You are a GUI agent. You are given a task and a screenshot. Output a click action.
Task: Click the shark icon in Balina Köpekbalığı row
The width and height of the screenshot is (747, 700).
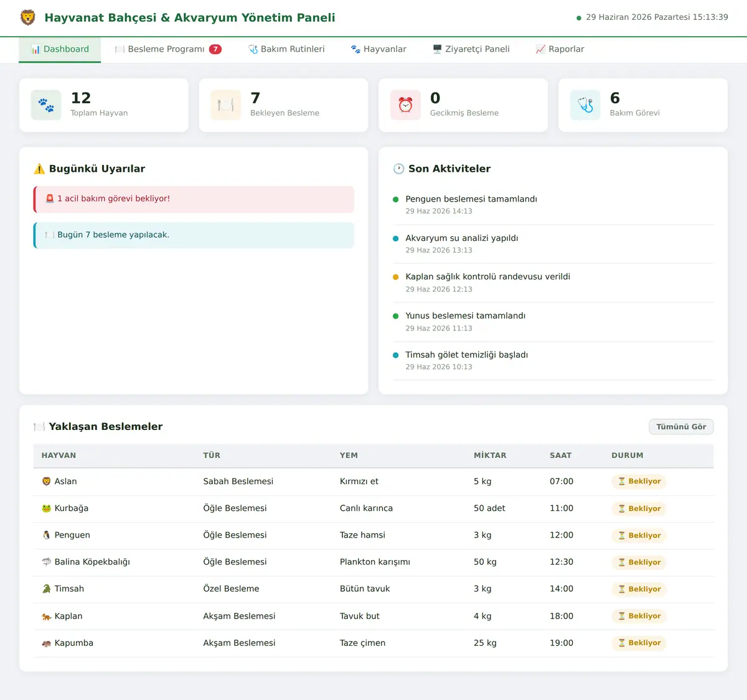46,562
